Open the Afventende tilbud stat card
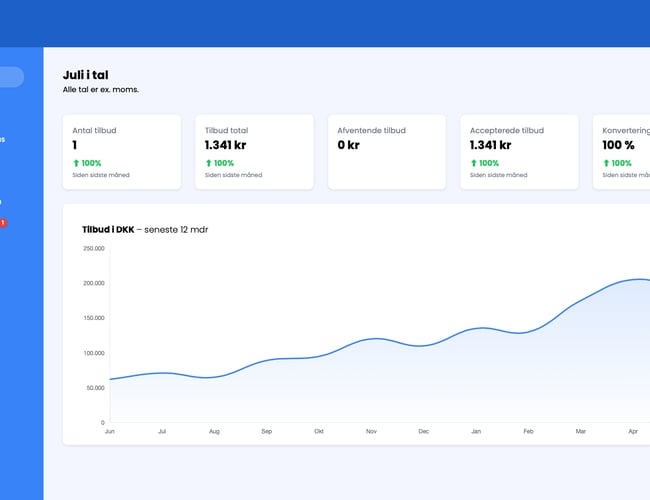Viewport: 650px width, 500px height. 387,151
